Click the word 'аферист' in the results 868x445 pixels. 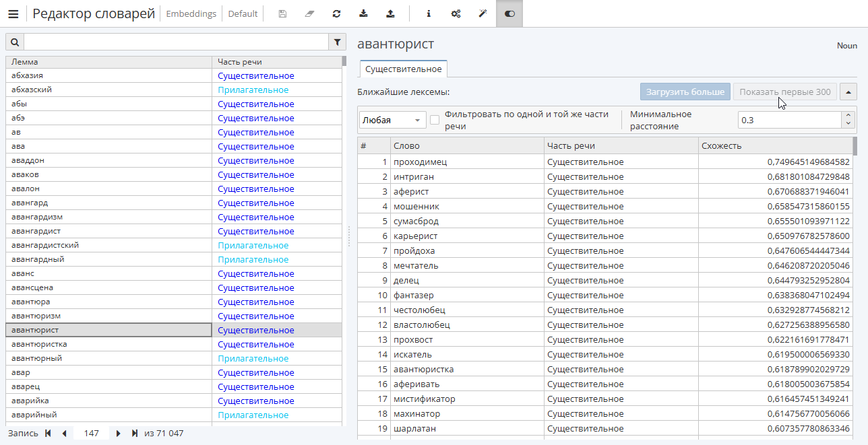point(411,191)
